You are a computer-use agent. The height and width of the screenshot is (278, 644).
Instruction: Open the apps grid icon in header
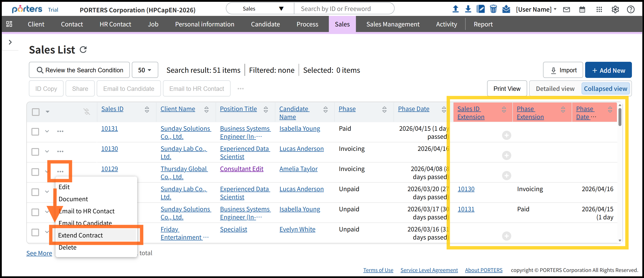click(x=599, y=9)
